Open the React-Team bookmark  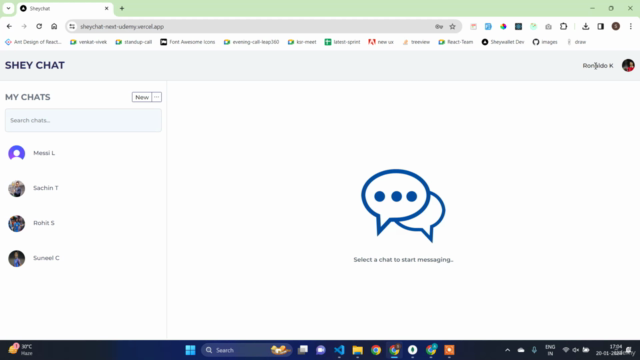[456, 42]
